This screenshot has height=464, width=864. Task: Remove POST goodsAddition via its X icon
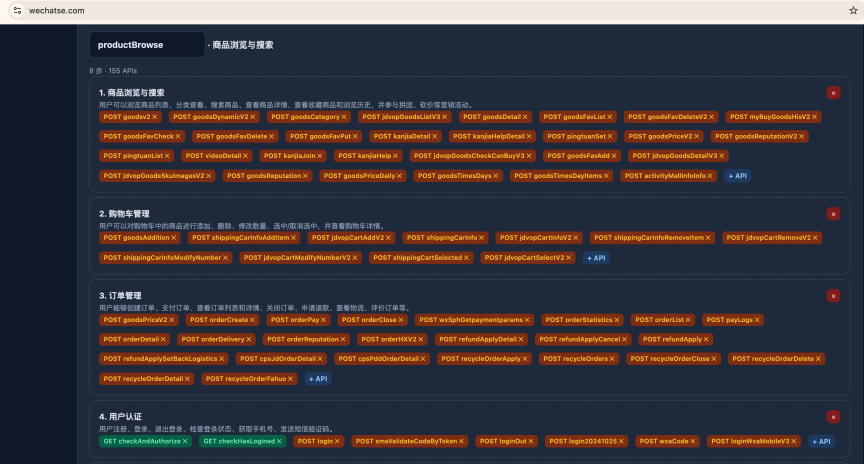click(174, 238)
